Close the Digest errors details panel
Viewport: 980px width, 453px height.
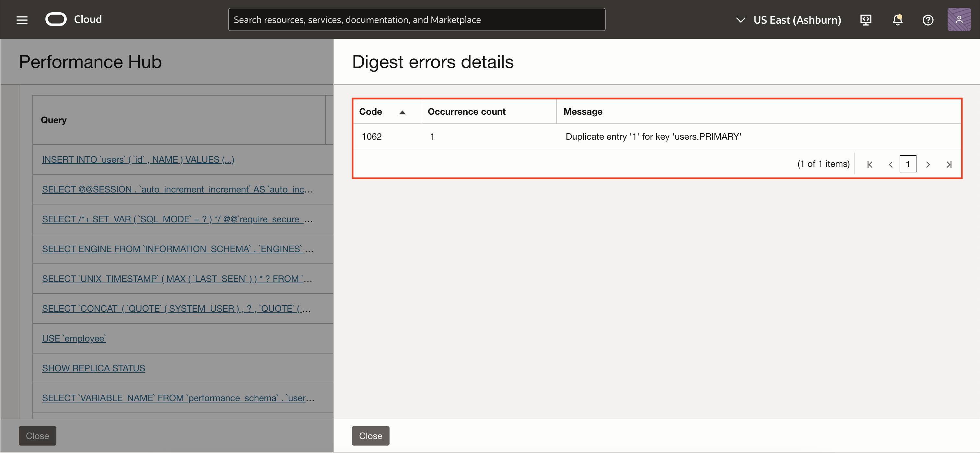point(370,436)
